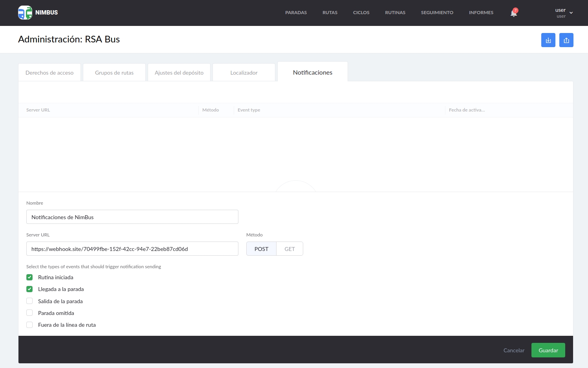
Task: Uncheck the Rutina iniciada event
Action: click(x=29, y=277)
